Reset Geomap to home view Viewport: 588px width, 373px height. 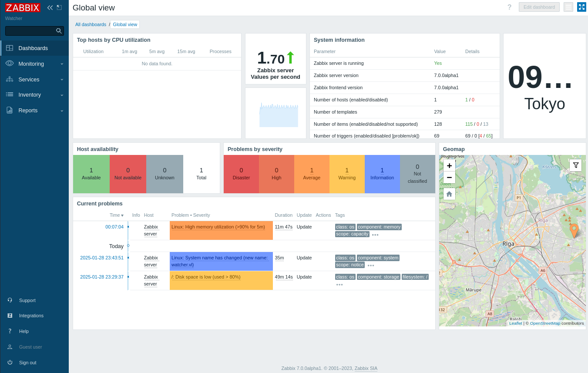click(449, 194)
